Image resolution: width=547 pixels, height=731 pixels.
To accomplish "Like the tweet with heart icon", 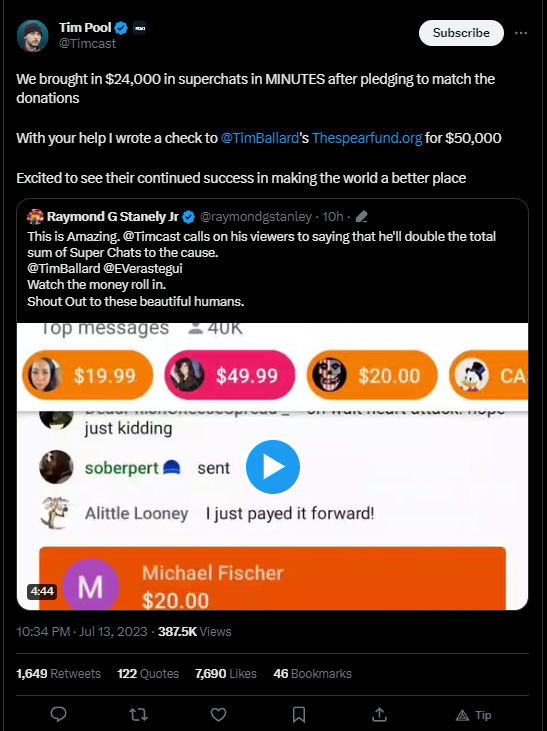I will pos(218,714).
